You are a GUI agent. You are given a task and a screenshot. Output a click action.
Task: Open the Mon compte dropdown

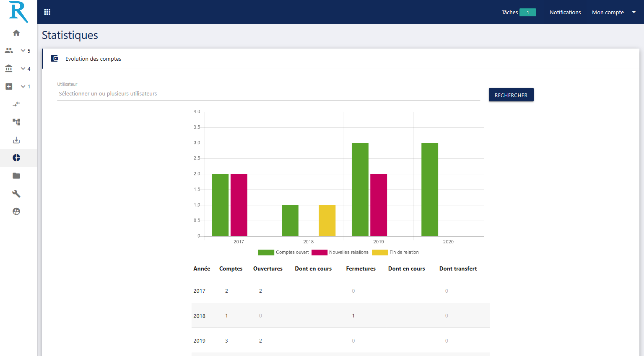tap(613, 12)
